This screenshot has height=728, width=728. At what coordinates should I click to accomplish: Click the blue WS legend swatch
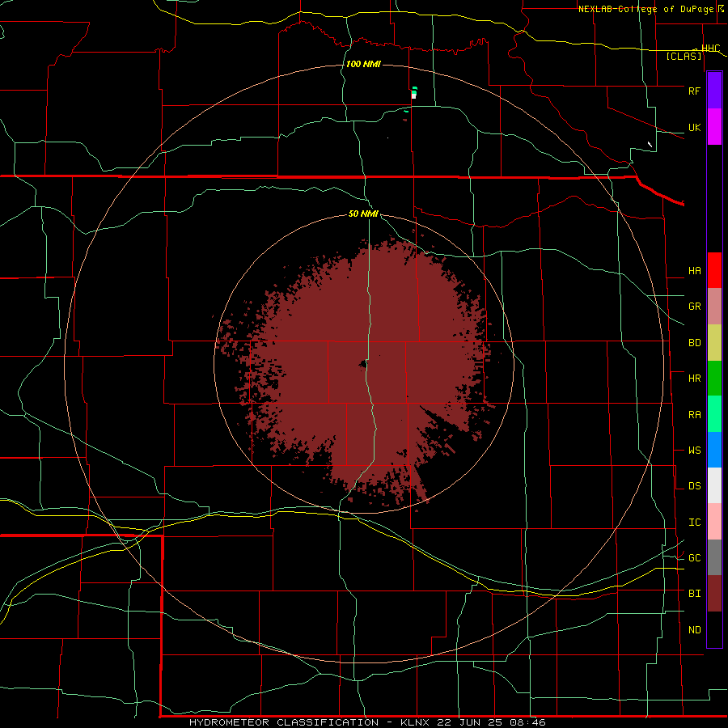(714, 450)
